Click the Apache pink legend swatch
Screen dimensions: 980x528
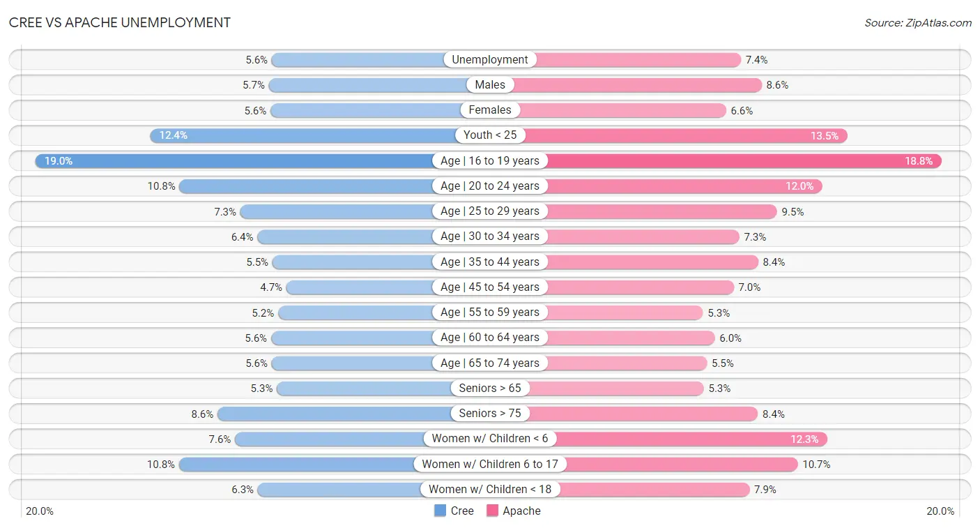pos(492,511)
